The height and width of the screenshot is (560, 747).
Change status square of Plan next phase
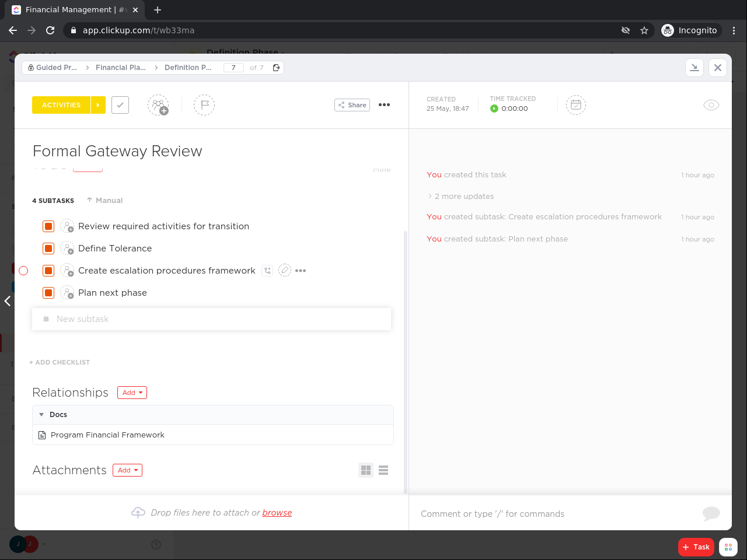(x=48, y=293)
